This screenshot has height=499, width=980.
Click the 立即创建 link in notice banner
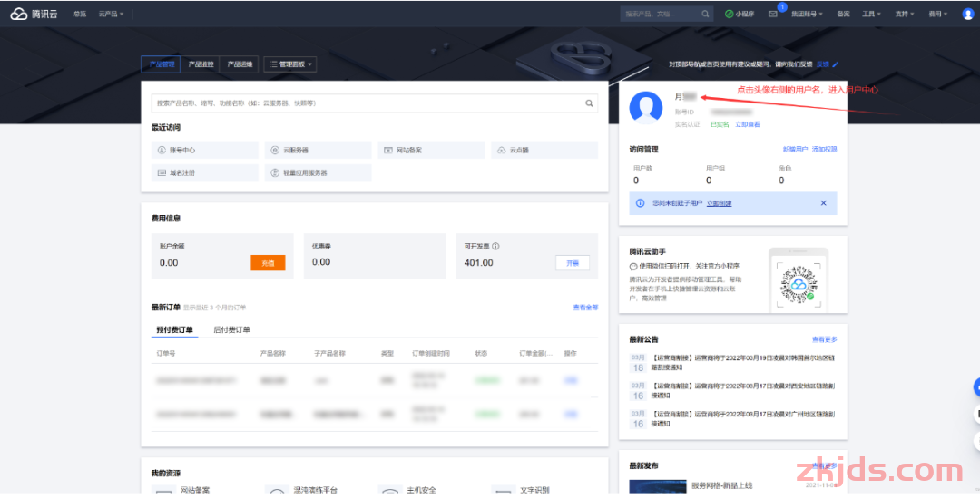[720, 203]
